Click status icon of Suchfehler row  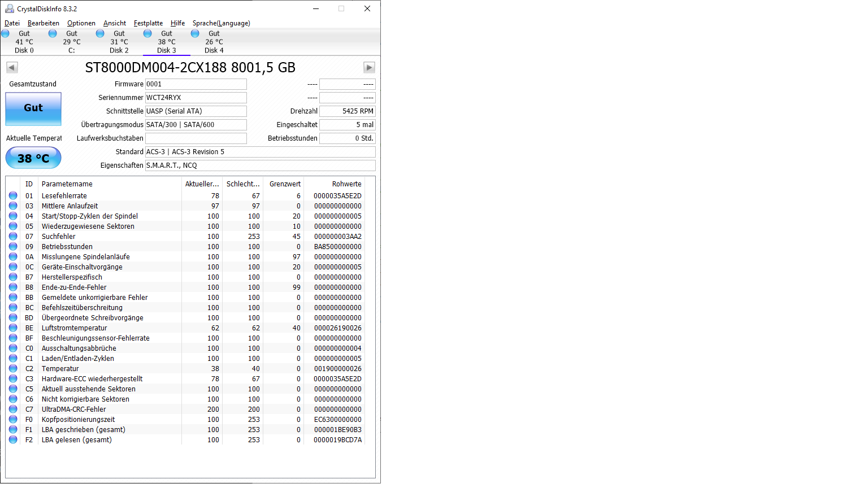[13, 236]
